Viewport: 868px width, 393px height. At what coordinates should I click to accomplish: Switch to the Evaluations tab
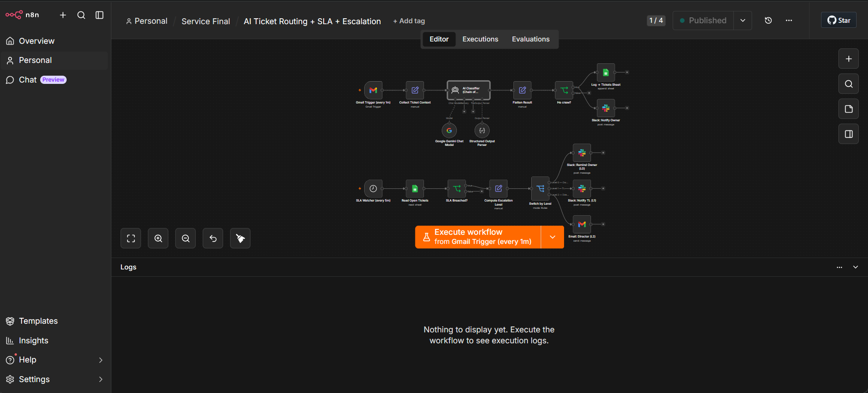pos(530,39)
